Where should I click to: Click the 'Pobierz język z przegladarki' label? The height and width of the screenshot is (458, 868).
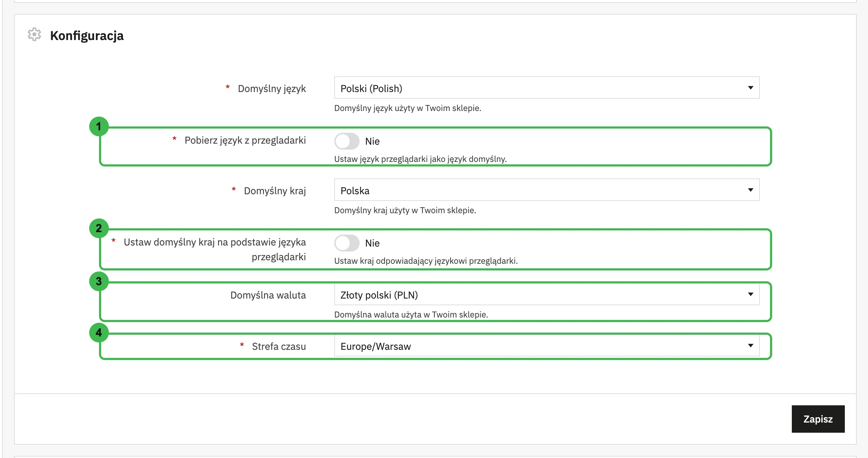tap(245, 140)
